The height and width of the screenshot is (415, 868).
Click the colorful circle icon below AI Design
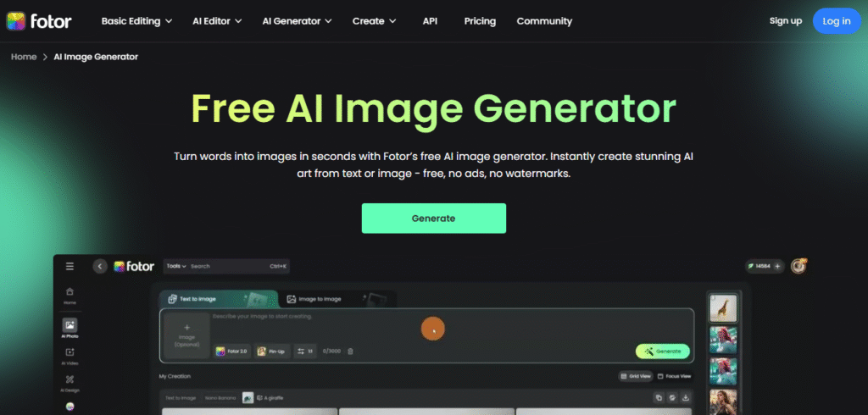[70, 407]
